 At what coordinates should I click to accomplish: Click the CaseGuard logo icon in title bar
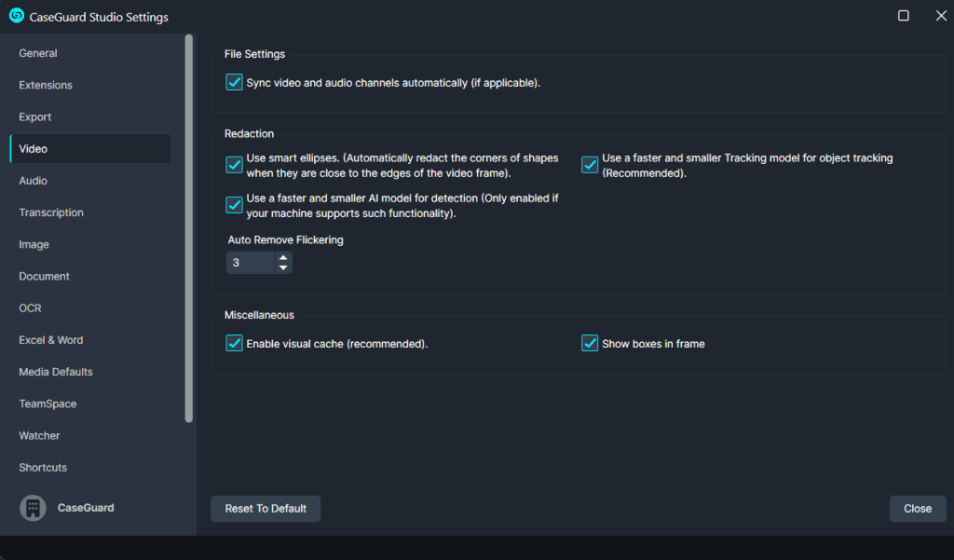(17, 16)
